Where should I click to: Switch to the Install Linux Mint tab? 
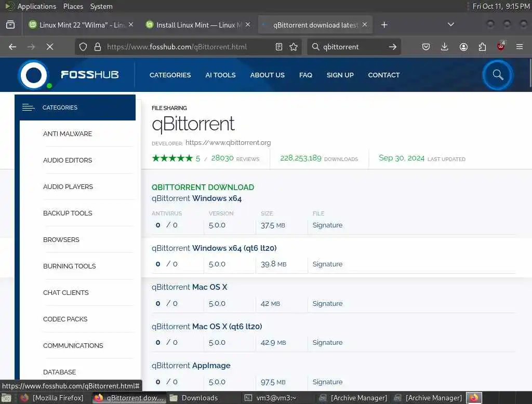pos(198,25)
